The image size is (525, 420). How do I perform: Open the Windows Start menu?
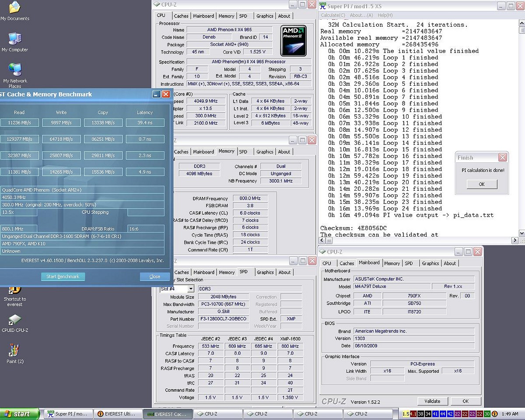[20, 414]
